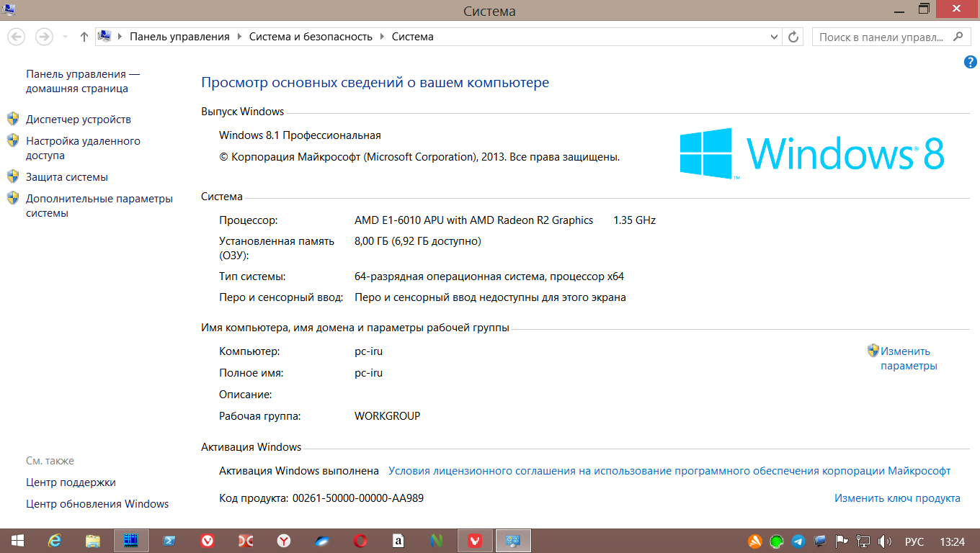Image resolution: width=980 pixels, height=553 pixels.
Task: Open the Vivaldi browser taskbar icon
Action: point(207,541)
